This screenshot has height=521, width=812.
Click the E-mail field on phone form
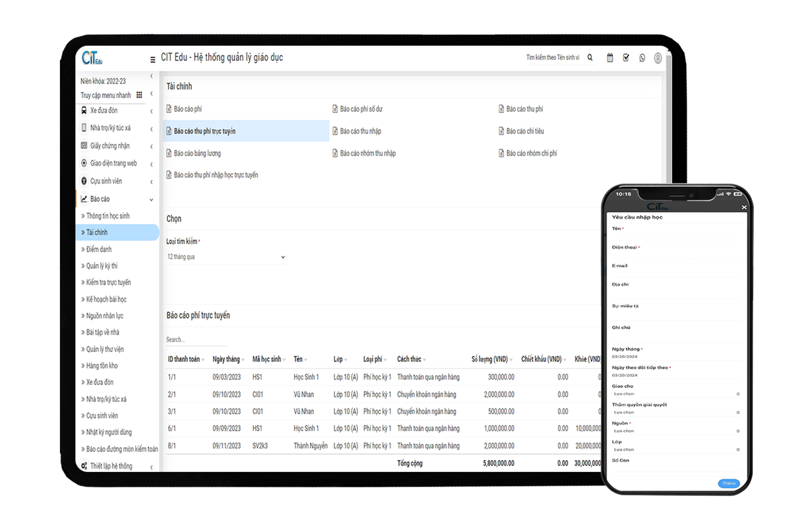point(676,273)
